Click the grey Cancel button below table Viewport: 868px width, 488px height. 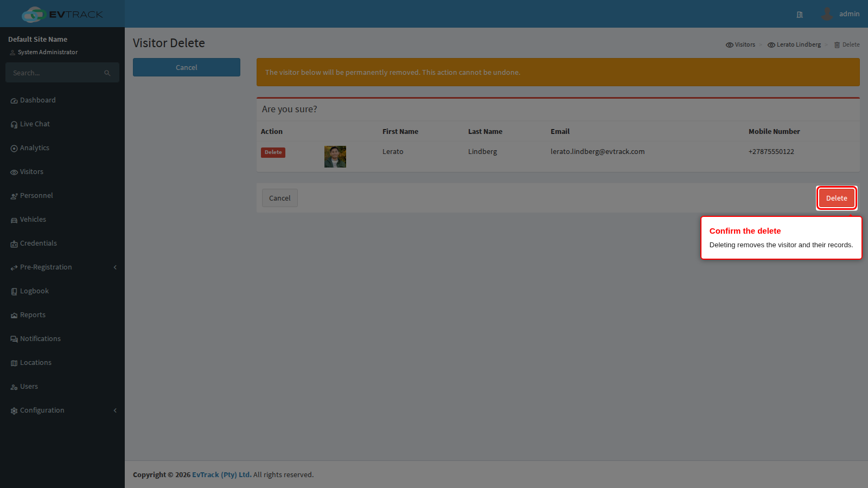(280, 198)
